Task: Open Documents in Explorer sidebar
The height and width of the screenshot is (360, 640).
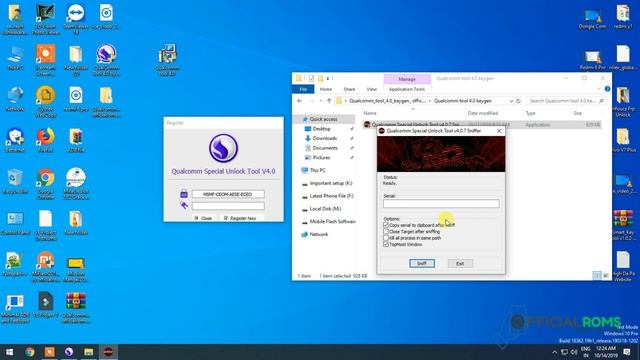Action: [325, 148]
